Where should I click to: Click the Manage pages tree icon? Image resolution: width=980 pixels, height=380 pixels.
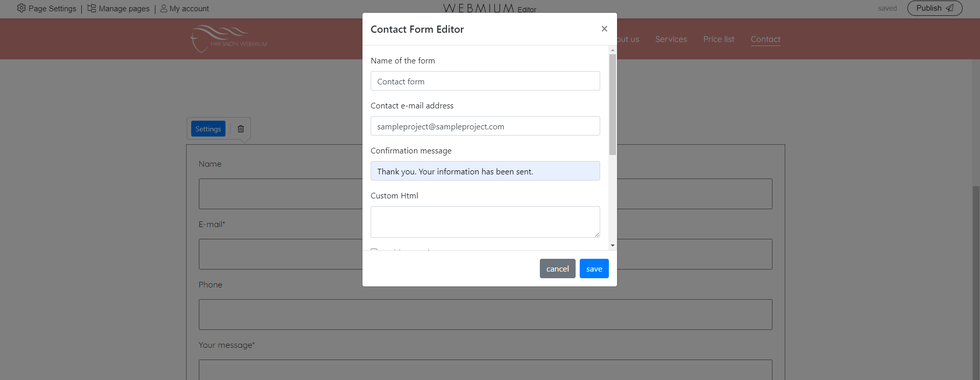pos(92,8)
